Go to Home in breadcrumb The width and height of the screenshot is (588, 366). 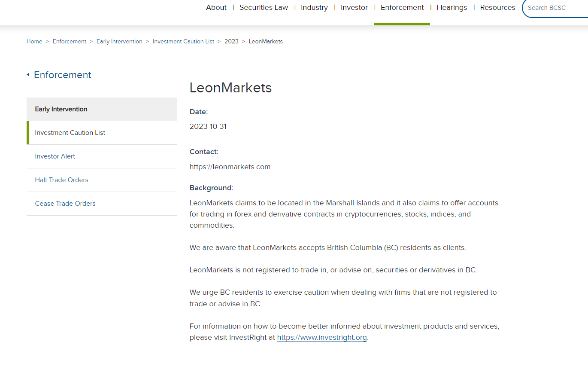pos(34,42)
